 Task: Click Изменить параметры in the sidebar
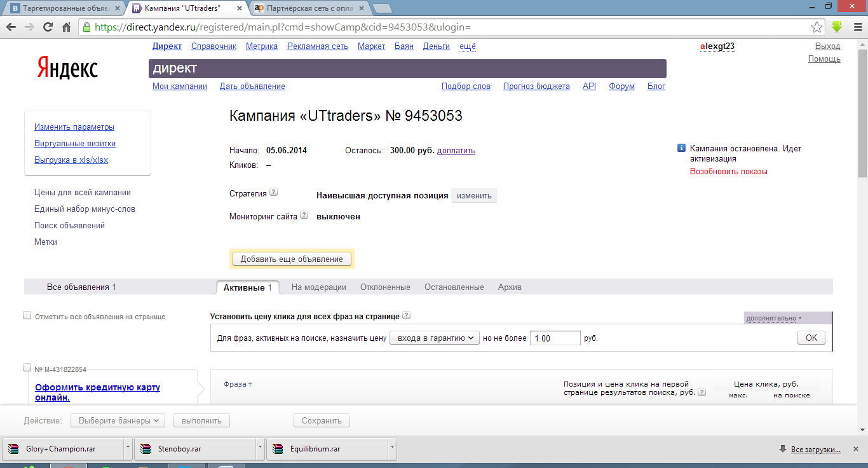[x=74, y=127]
